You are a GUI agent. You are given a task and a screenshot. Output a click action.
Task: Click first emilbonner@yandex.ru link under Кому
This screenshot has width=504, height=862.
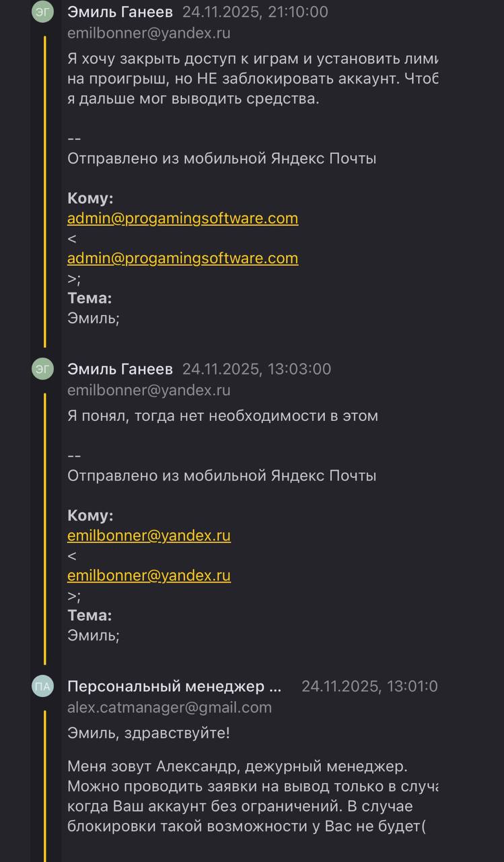pos(149,535)
